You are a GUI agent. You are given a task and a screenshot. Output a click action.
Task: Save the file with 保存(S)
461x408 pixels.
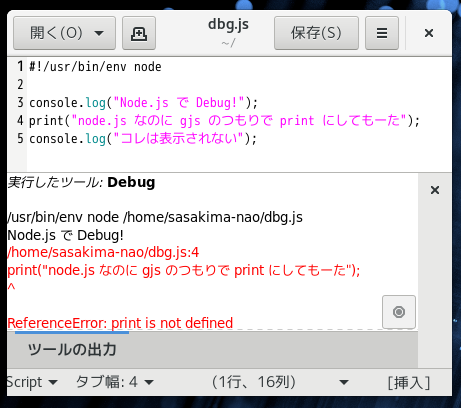point(316,33)
